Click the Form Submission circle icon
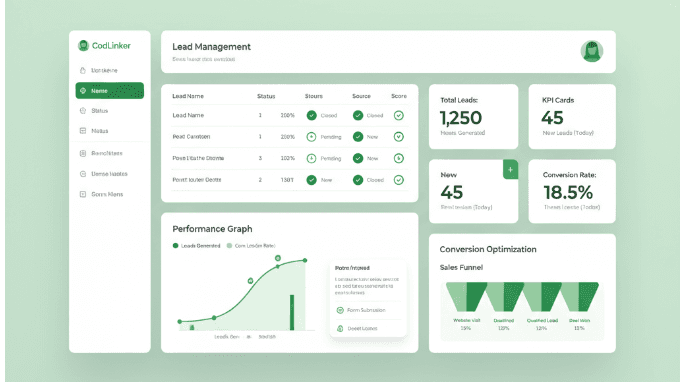This screenshot has width=687, height=382. [x=340, y=310]
